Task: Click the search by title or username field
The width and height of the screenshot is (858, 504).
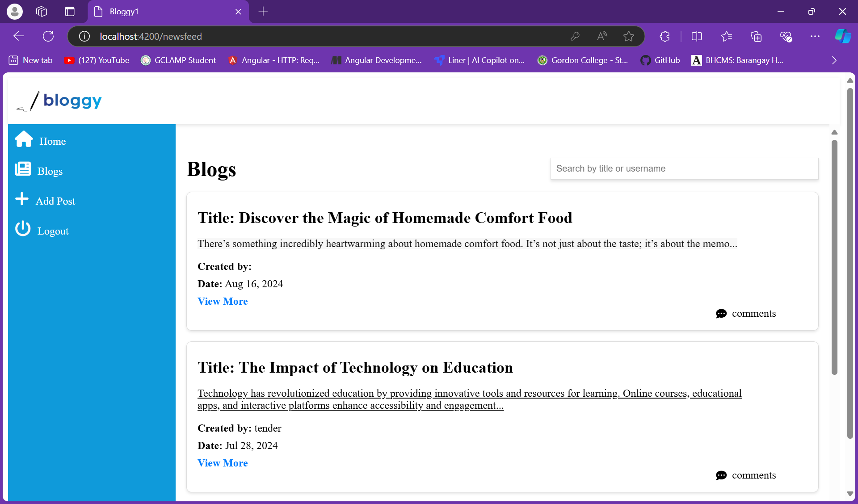Action: (x=684, y=168)
